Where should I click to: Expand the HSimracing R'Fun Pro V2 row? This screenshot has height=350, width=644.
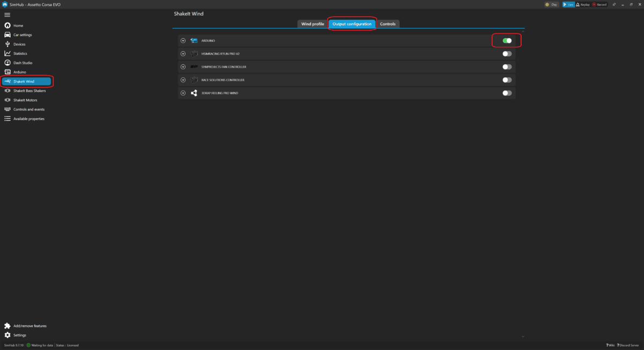tap(183, 54)
